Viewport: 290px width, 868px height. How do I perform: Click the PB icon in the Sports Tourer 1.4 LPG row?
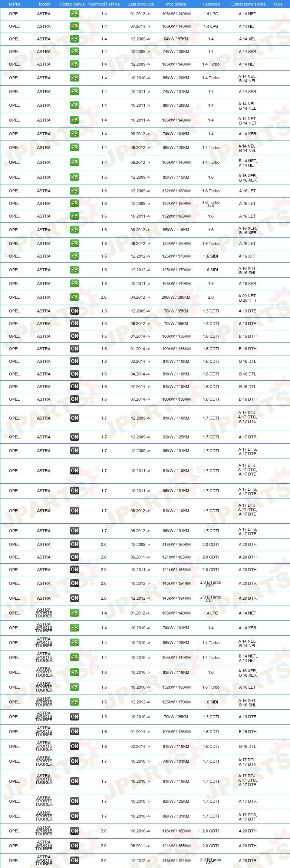tap(74, 613)
